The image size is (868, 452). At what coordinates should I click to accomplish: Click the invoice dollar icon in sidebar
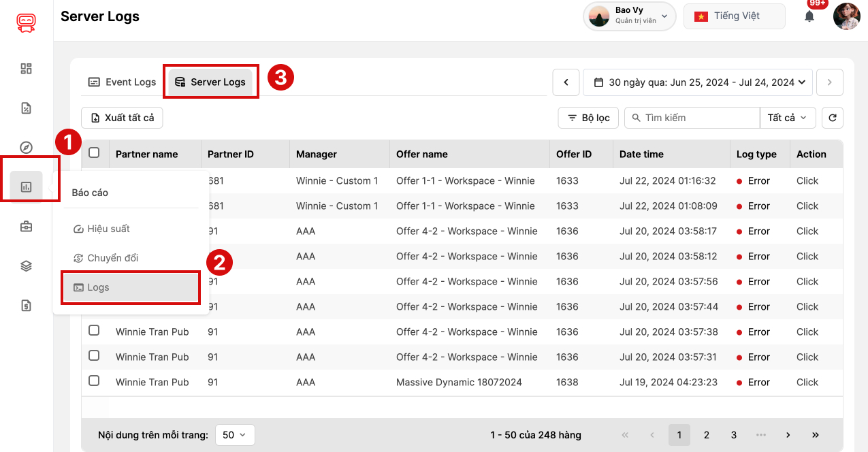[x=25, y=305]
